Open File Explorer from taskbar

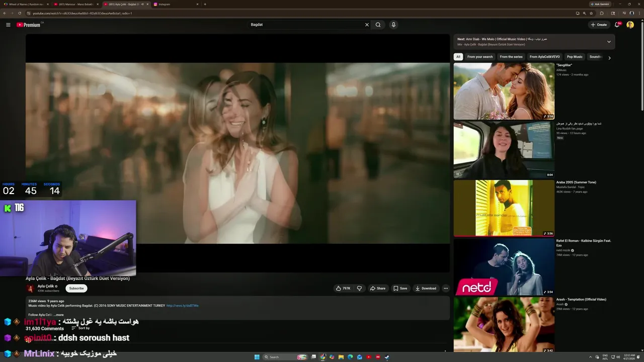coord(341,357)
